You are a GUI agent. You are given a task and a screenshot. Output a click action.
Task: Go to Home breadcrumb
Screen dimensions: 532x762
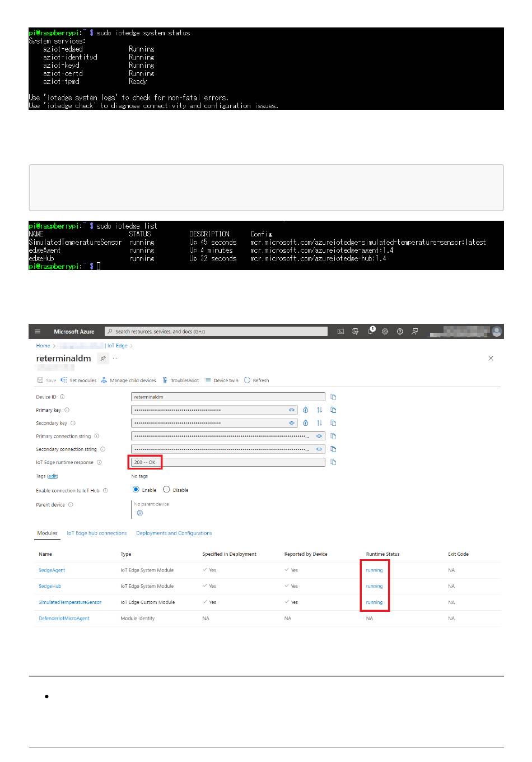[43, 346]
